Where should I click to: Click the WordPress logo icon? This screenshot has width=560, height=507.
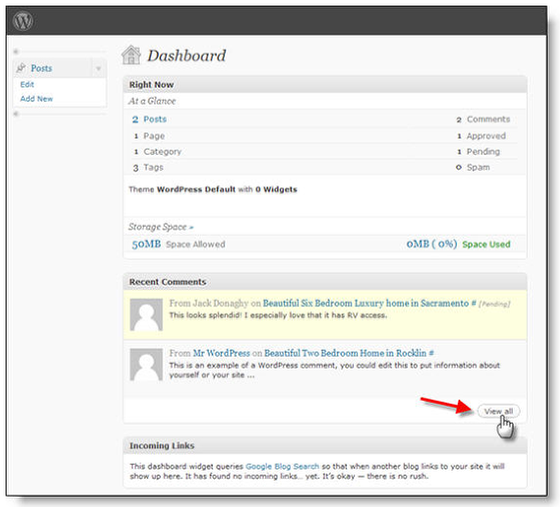pyautogui.click(x=23, y=21)
